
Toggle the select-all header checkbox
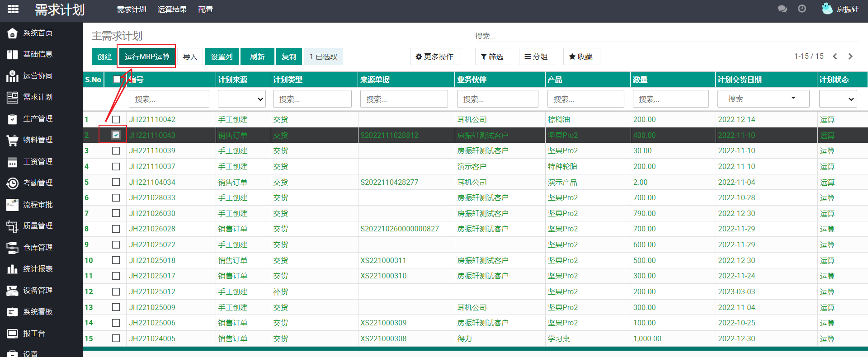[117, 80]
